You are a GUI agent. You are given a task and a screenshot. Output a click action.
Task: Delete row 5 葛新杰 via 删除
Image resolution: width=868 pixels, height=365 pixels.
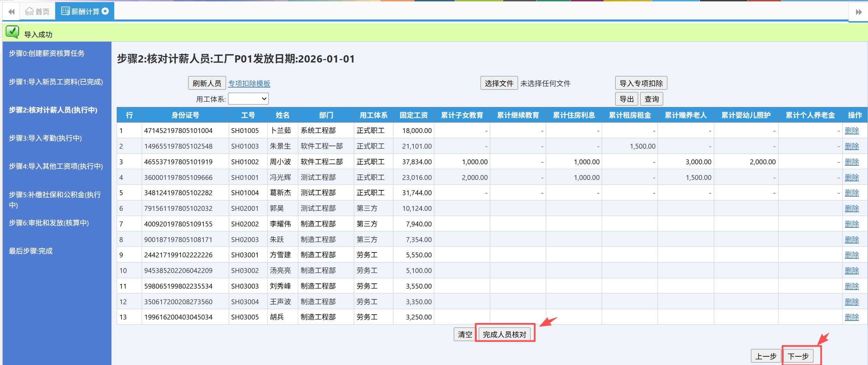pyautogui.click(x=852, y=193)
